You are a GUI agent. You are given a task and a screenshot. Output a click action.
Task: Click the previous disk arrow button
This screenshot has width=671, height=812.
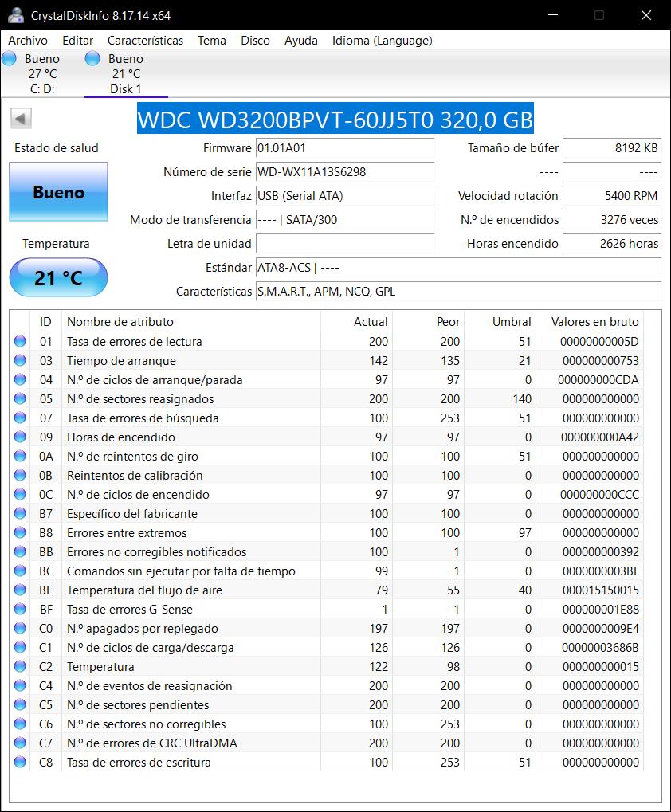pyautogui.click(x=22, y=119)
